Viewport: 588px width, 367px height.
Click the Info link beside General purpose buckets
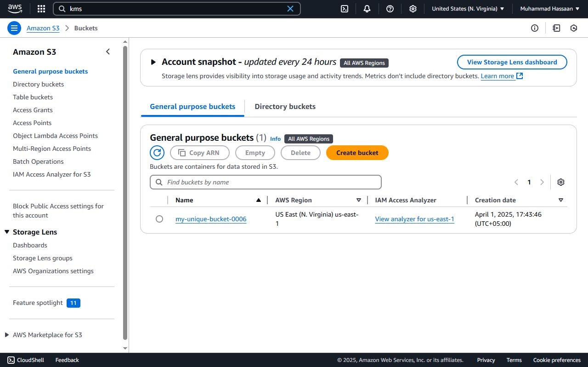click(x=275, y=139)
